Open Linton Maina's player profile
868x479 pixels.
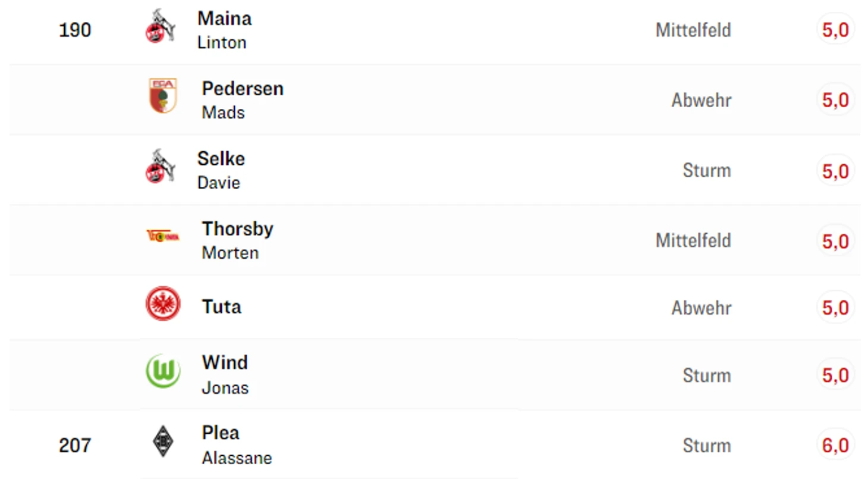pos(224,18)
